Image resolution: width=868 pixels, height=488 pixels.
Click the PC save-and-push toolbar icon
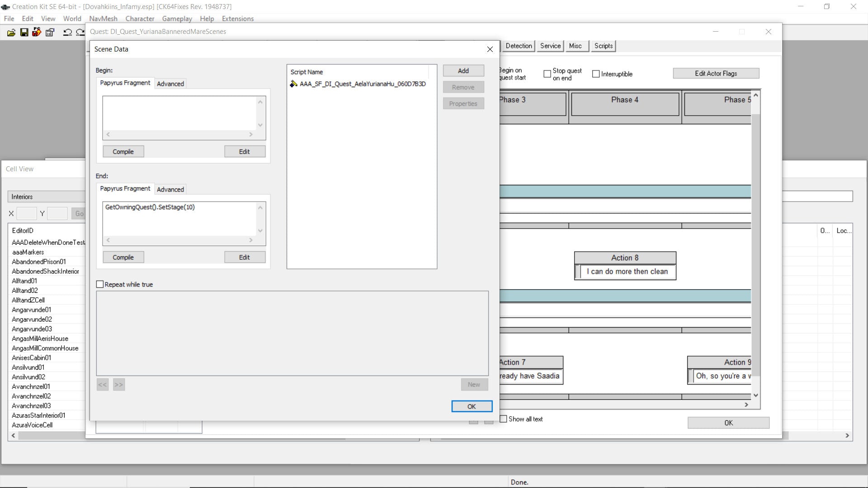[37, 32]
